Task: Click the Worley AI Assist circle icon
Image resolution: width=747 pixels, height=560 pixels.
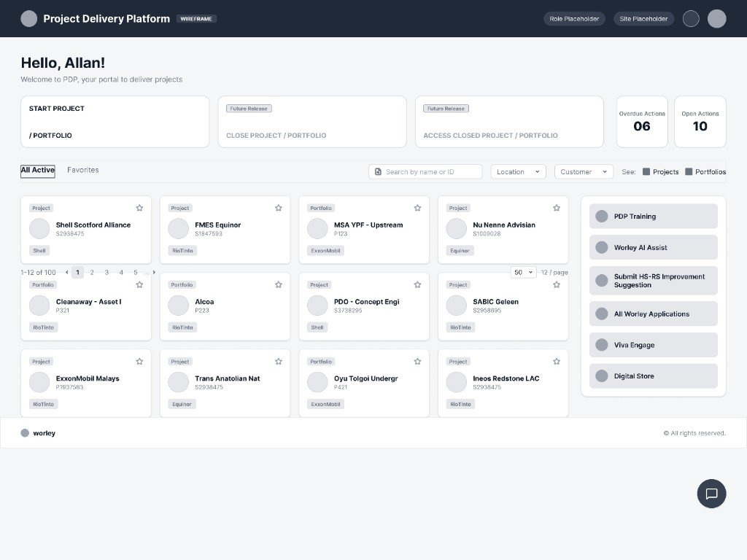Action: (602, 248)
